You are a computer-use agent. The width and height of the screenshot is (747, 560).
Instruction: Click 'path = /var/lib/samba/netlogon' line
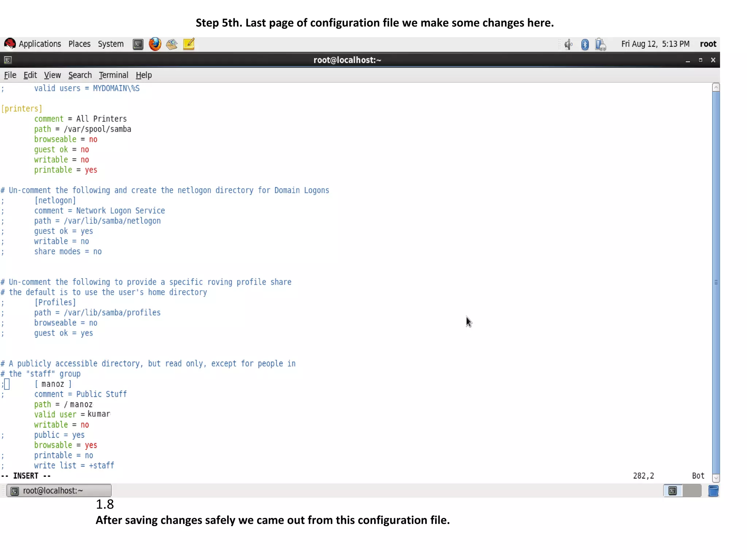97,221
